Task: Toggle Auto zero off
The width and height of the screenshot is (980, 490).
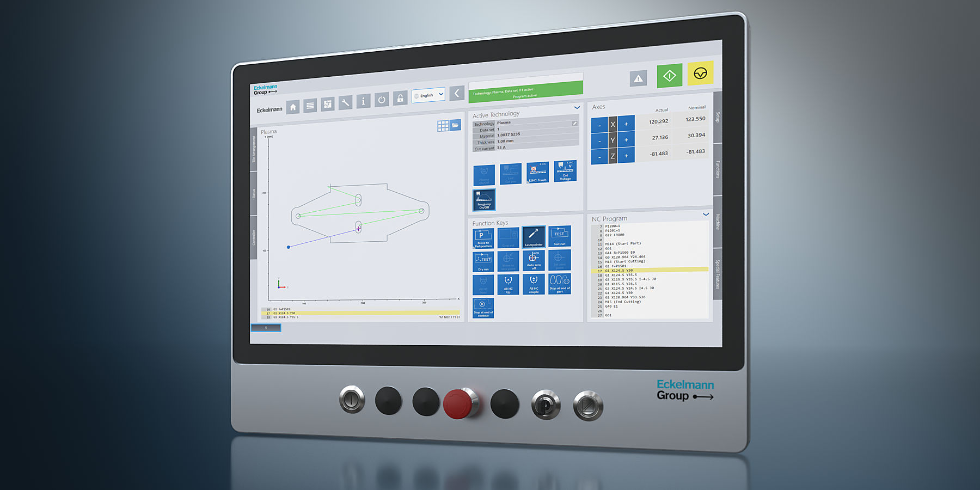Action: (534, 260)
